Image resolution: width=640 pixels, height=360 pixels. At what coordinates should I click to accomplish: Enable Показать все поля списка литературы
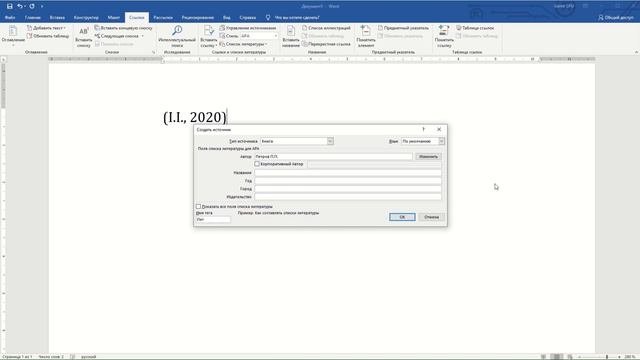click(198, 207)
